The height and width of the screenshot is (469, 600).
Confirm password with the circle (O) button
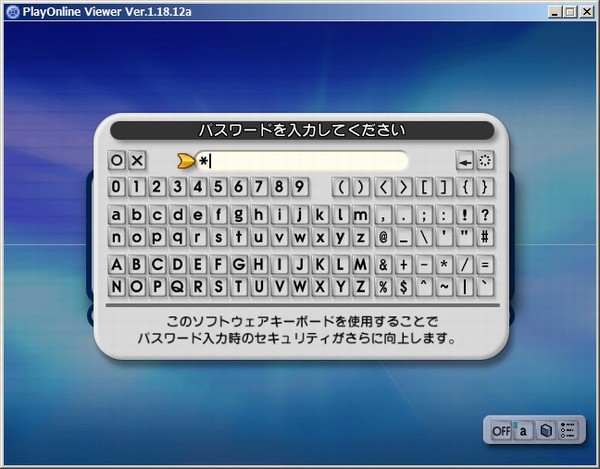click(117, 160)
